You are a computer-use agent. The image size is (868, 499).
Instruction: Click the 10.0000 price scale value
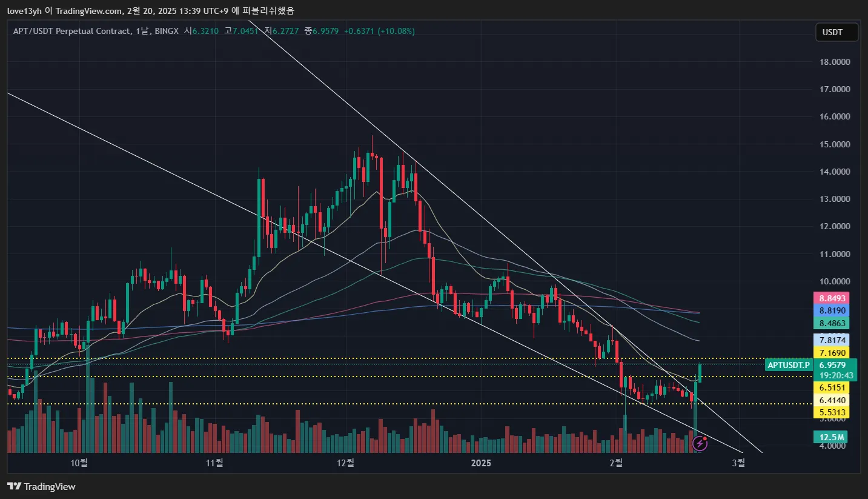[x=835, y=281]
